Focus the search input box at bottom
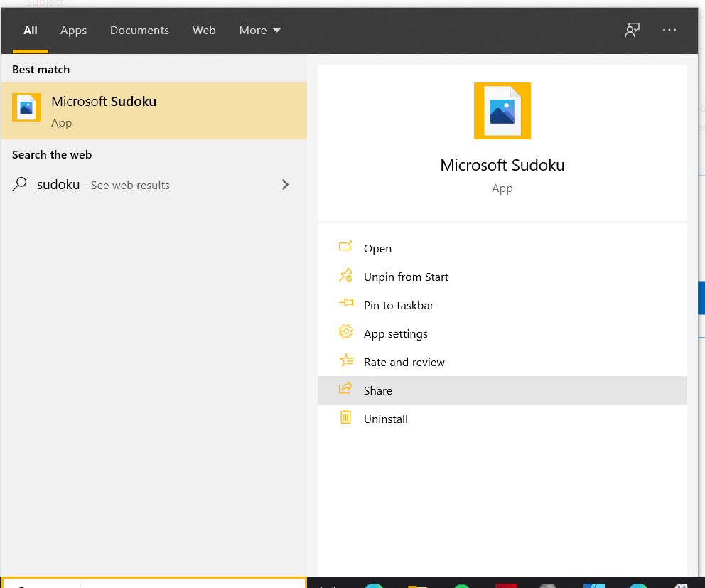The width and height of the screenshot is (705, 588). [154, 582]
